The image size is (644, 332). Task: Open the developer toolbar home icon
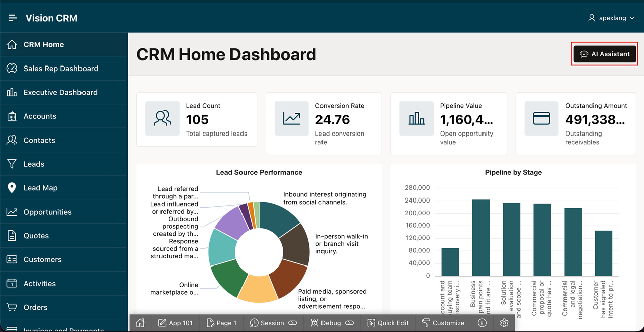coord(140,323)
